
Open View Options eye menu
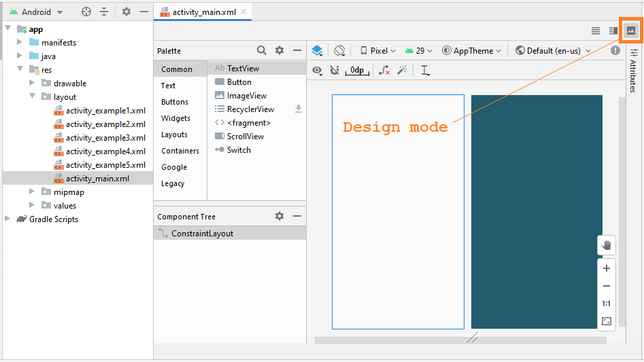317,71
